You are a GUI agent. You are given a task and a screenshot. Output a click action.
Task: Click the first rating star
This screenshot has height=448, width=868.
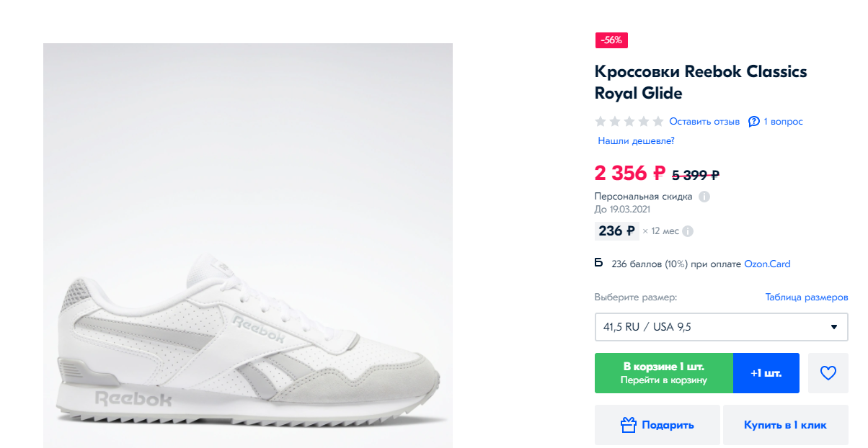[601, 122]
